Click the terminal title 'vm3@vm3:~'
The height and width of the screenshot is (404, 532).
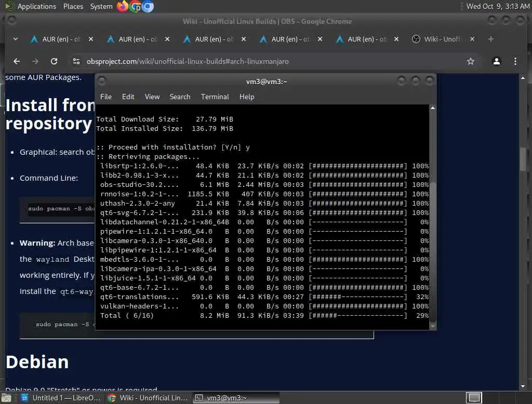pos(267,82)
